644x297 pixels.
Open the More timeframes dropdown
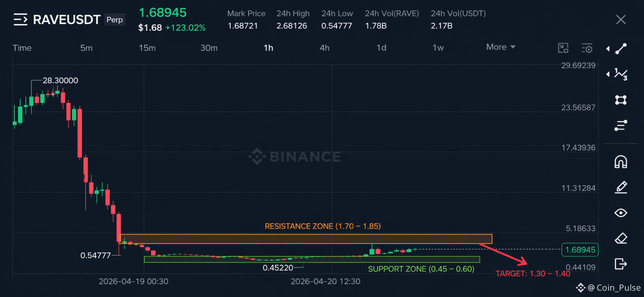point(501,47)
